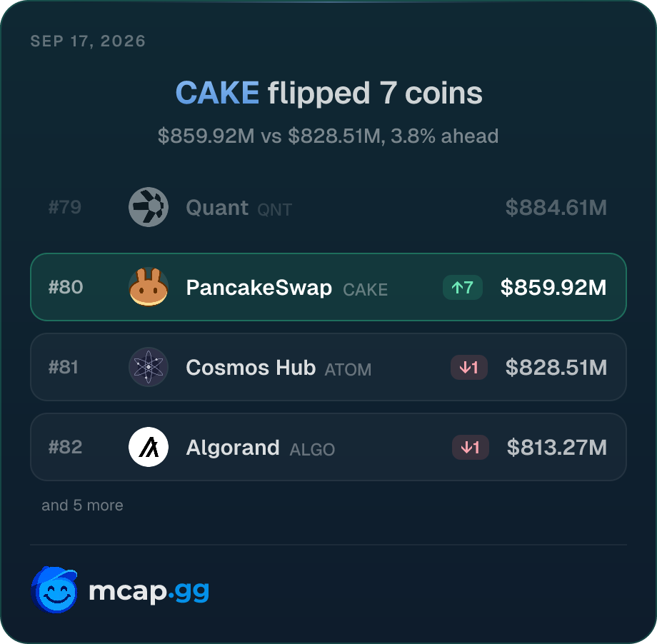This screenshot has height=644, width=657.
Task: Click the blue CAKE headline text
Action: click(x=217, y=93)
